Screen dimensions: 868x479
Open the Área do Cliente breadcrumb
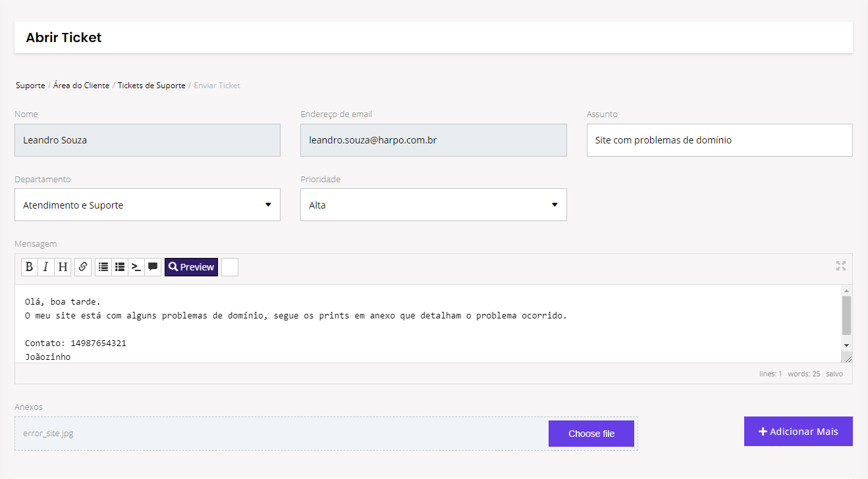point(81,86)
